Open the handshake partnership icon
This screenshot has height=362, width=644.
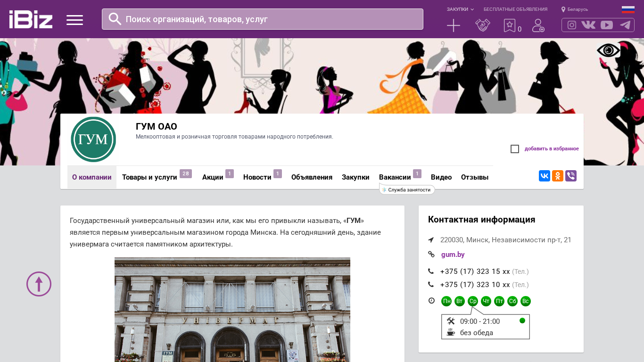[483, 25]
